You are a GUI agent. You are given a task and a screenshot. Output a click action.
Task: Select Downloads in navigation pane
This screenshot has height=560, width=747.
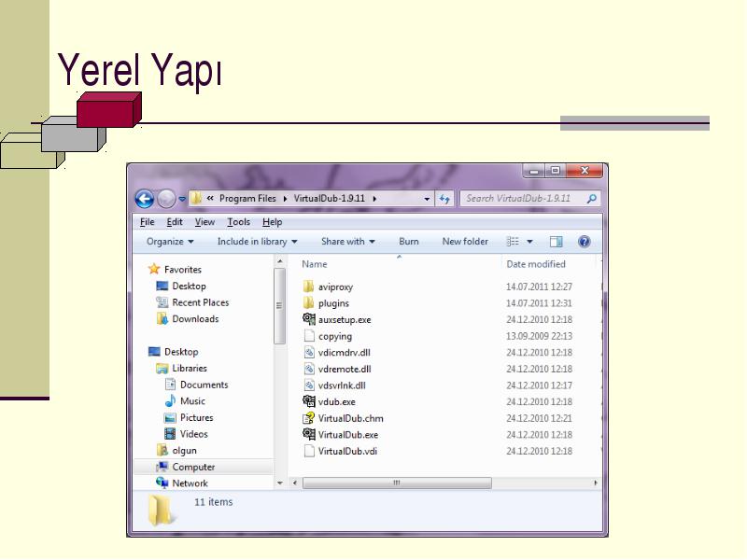188,319
